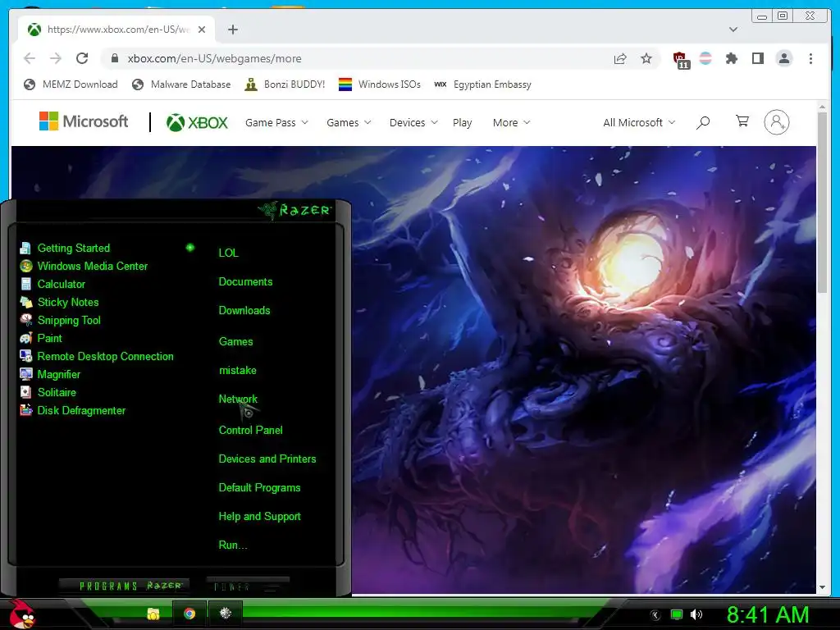Open a new browser tab
The width and height of the screenshot is (840, 630).
232,30
